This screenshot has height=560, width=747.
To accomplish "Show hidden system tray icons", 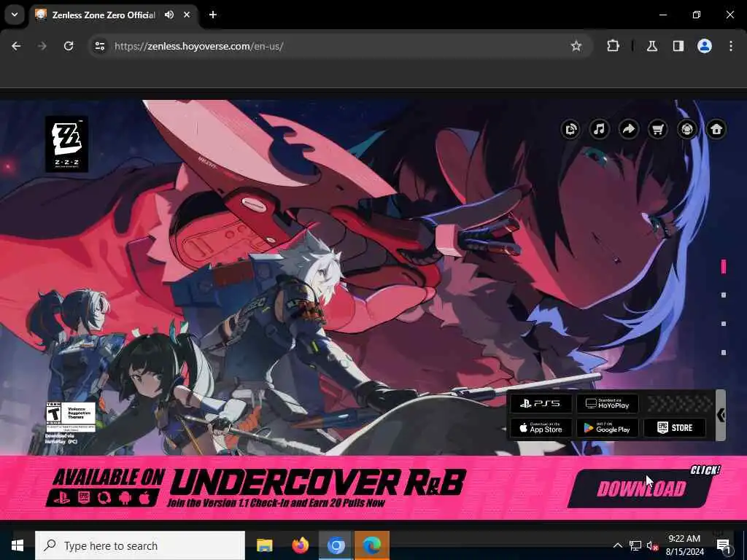I will tap(617, 545).
